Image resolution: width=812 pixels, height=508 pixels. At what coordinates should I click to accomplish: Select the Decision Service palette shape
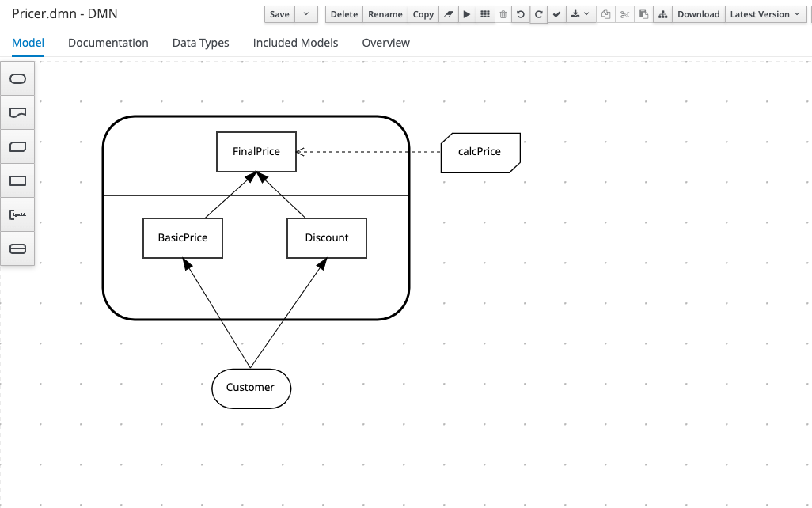point(17,248)
